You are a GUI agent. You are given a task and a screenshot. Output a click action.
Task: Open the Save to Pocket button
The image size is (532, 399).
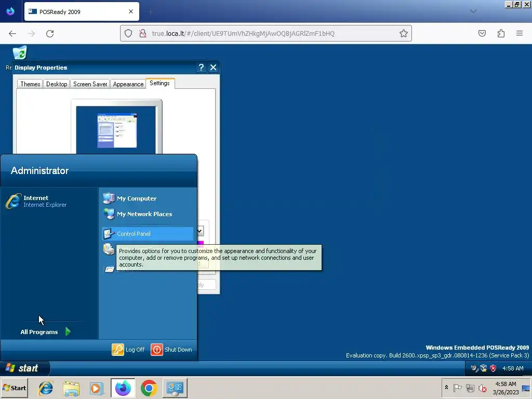point(482,33)
